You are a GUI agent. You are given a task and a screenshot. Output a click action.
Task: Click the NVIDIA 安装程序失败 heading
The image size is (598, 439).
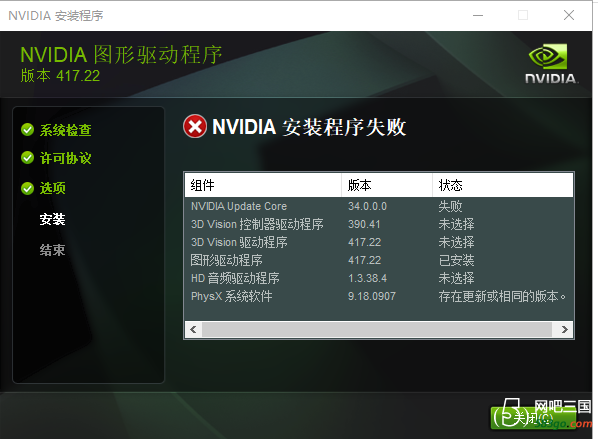[309, 127]
